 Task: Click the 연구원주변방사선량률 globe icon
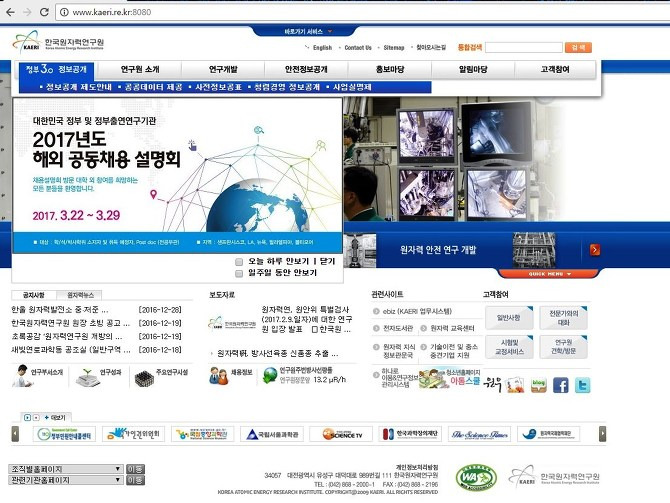(270, 375)
